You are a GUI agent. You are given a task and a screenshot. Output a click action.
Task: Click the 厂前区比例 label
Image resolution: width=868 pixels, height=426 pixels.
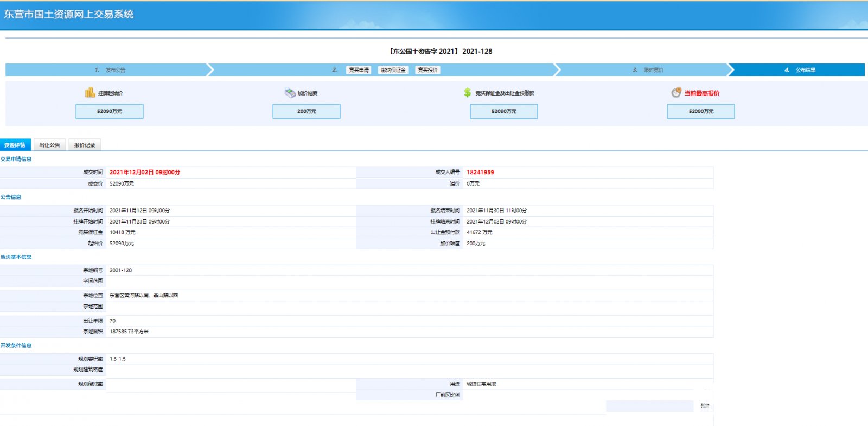point(448,395)
